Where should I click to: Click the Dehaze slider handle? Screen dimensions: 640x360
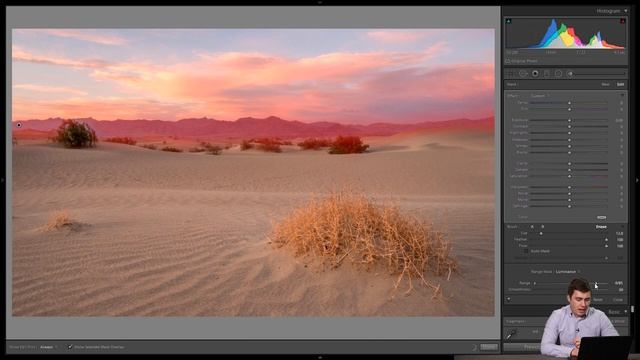click(x=569, y=170)
